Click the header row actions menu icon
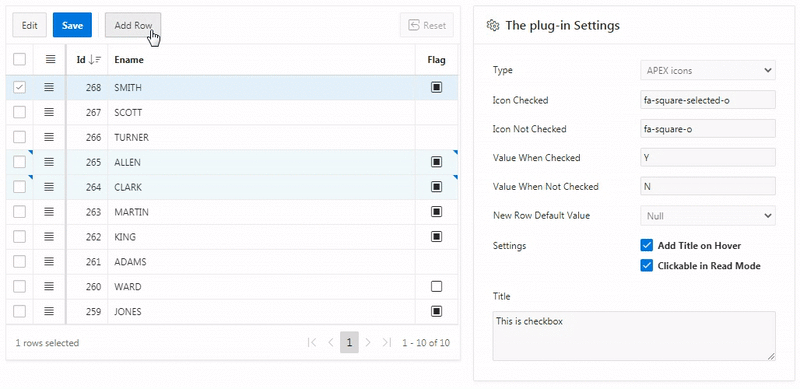Image resolution: width=800 pixels, height=389 pixels. [50, 60]
